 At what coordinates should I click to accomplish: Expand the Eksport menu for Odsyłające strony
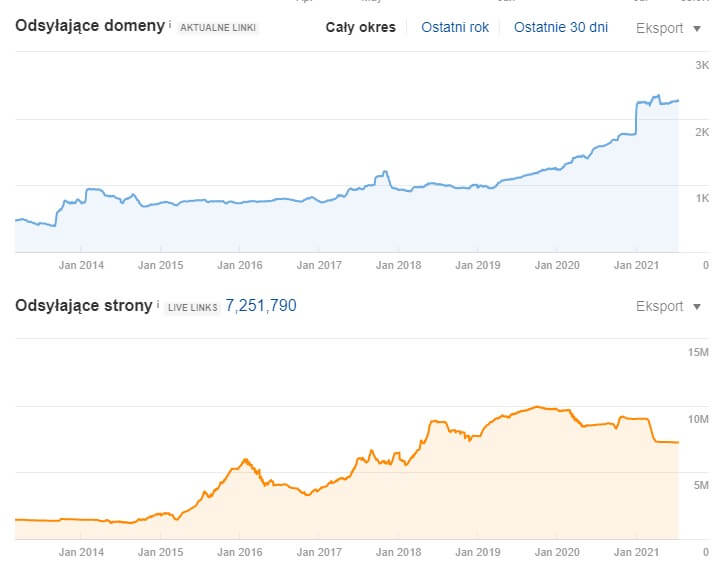coord(668,306)
